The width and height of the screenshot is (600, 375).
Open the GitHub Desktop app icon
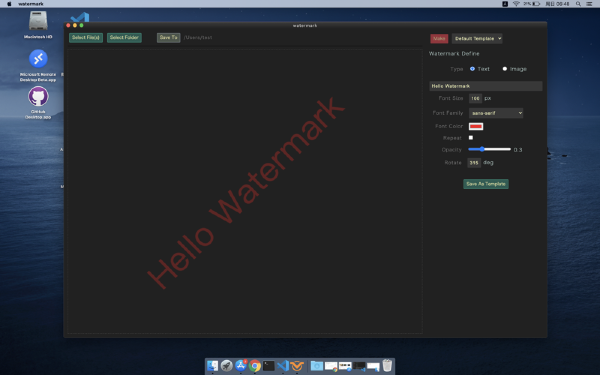[38, 96]
